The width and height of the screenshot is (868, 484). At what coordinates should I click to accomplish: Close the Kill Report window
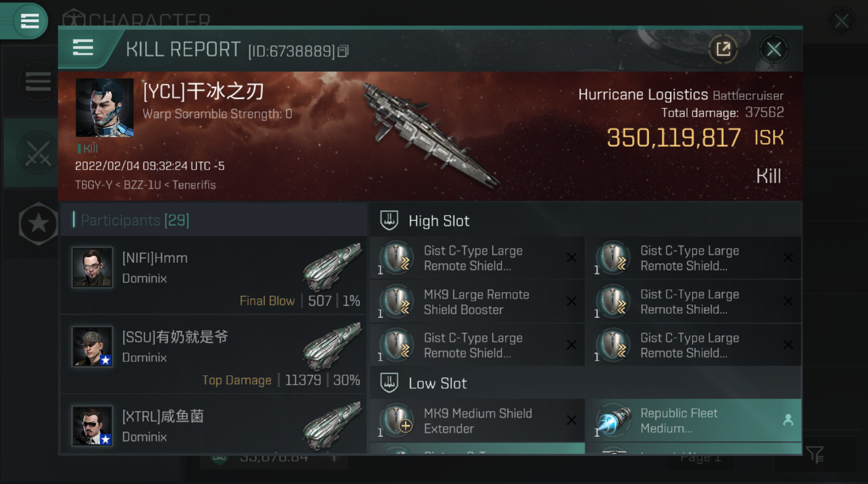coord(773,49)
